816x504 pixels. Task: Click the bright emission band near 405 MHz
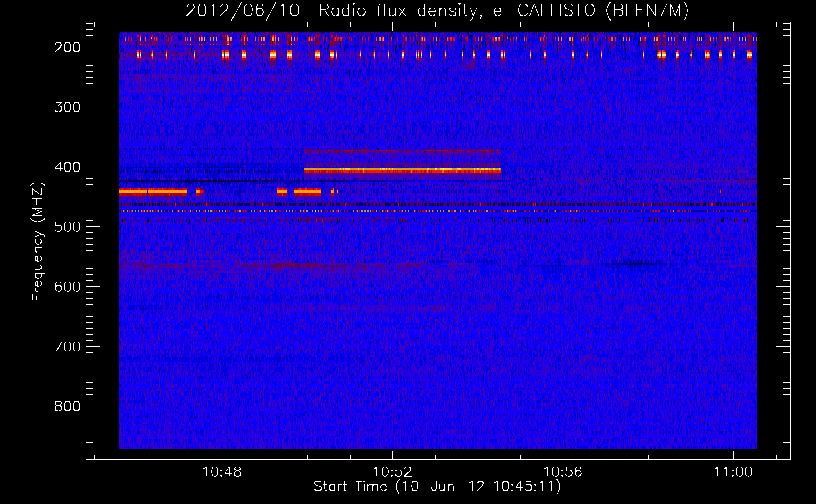click(402, 171)
